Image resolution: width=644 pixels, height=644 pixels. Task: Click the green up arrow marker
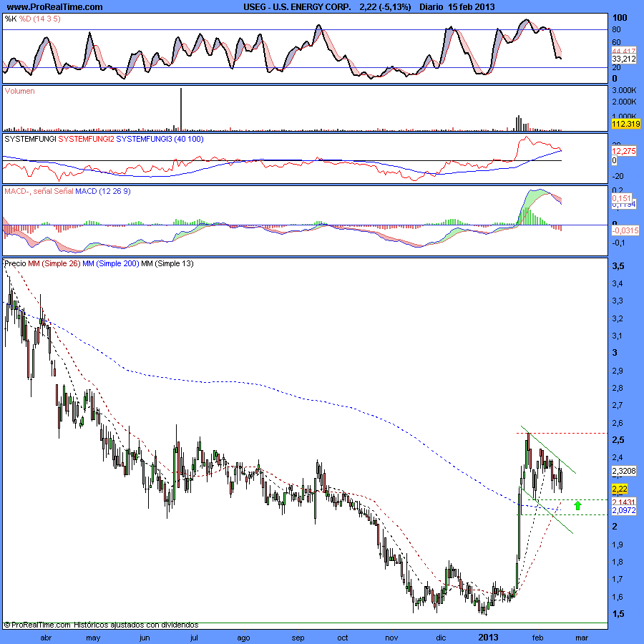pyautogui.click(x=578, y=506)
